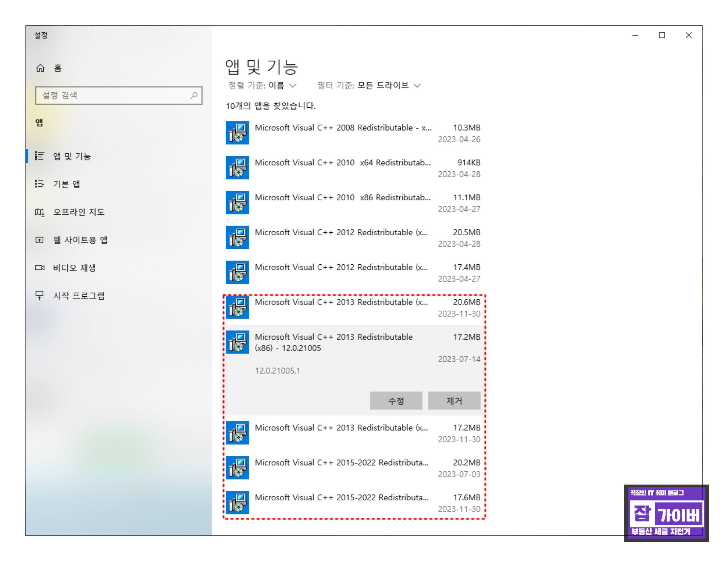The image size is (728, 561).
Task: Select the Visual C++ 2010 x86 Redistributable entry
Action: 343,203
